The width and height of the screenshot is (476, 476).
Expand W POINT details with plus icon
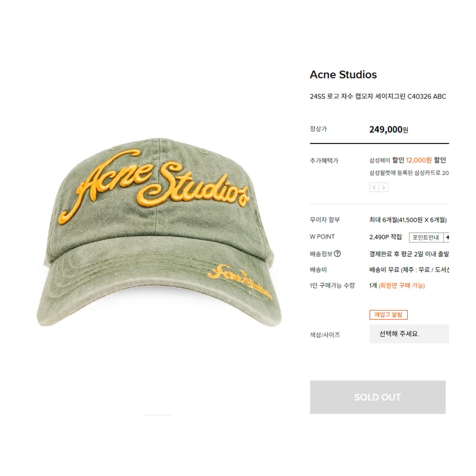point(447,237)
